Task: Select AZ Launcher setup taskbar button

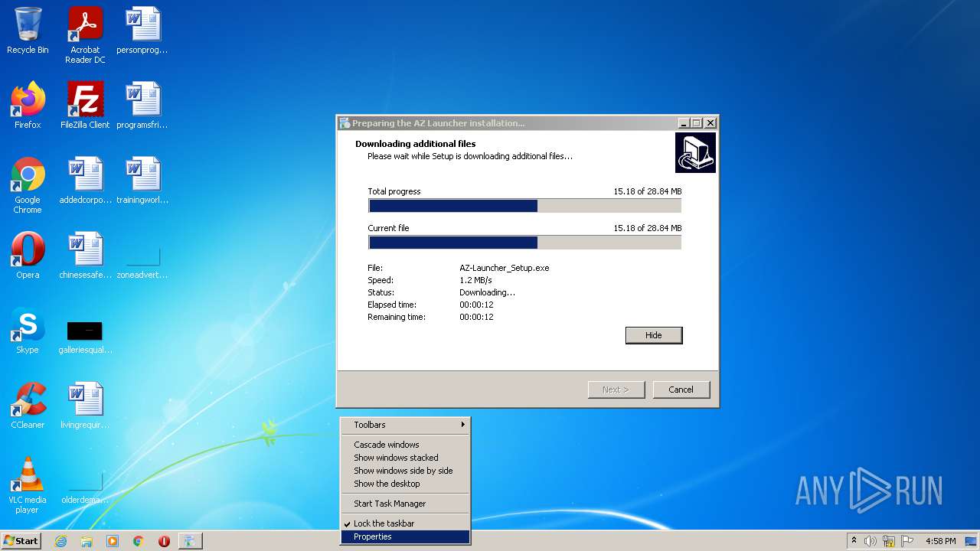Action: click(190, 541)
